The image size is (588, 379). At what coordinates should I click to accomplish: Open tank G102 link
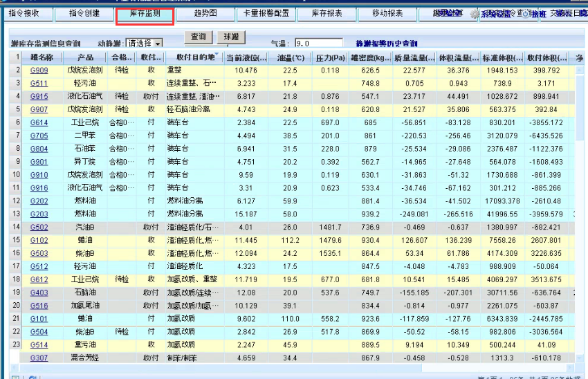pos(39,241)
